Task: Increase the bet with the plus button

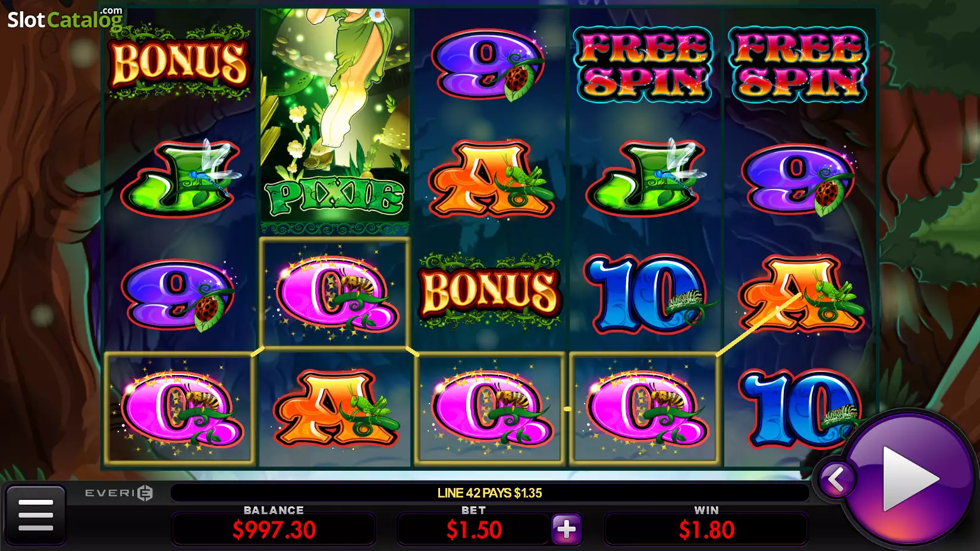Action: pos(567,529)
